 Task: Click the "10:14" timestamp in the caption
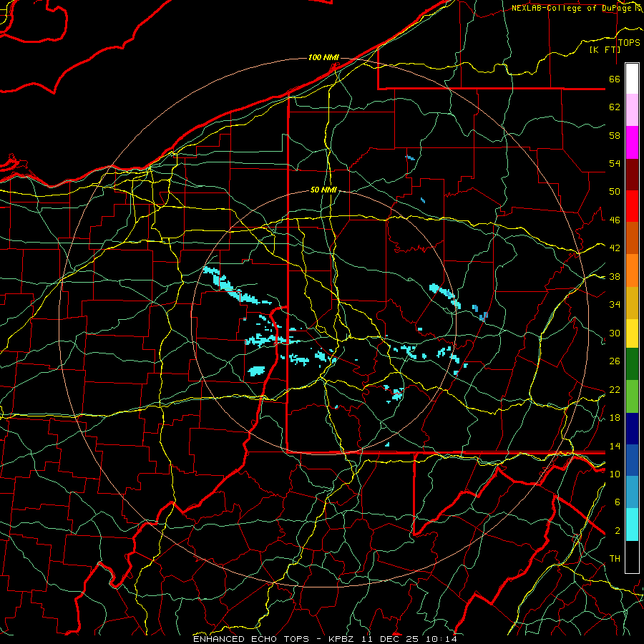441,639
